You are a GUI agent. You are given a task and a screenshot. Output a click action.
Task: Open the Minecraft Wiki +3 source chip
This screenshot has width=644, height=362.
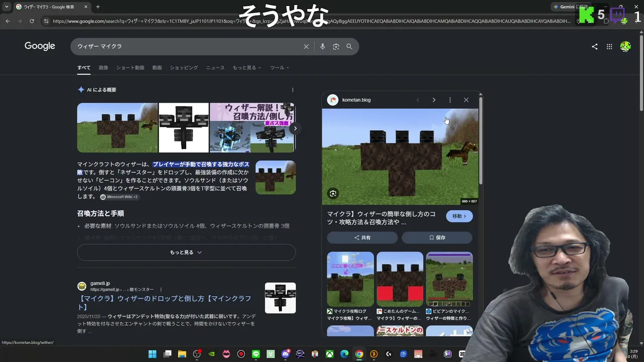coord(119,197)
